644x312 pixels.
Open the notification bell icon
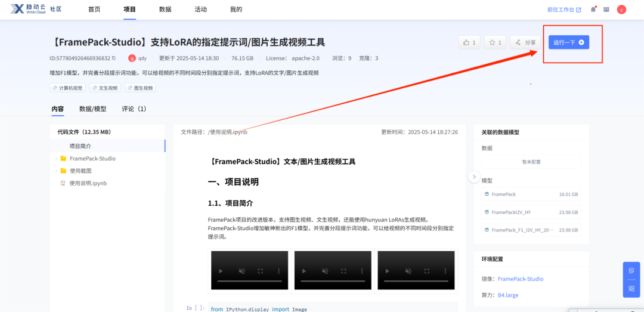[593, 10]
